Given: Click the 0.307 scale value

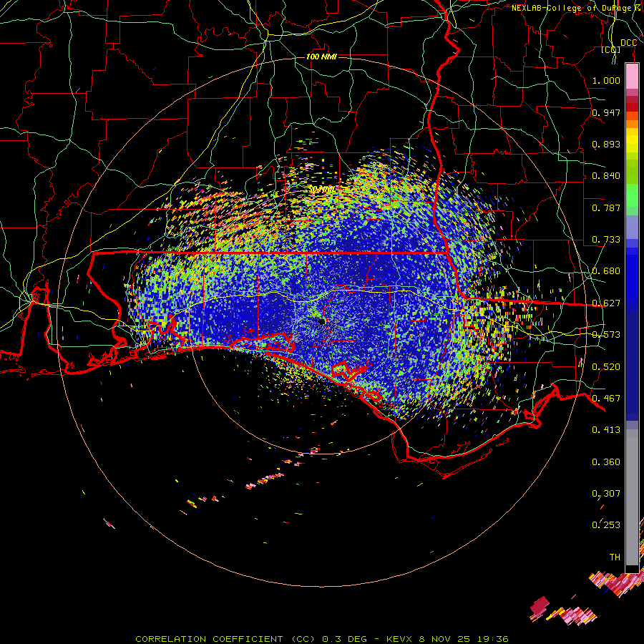Looking at the screenshot, I should point(606,494).
